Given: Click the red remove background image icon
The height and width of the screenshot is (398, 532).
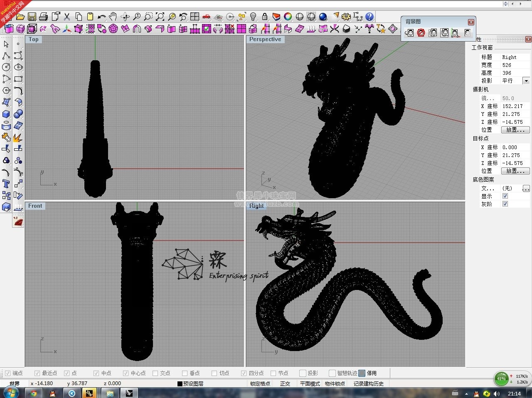Looking at the screenshot, I should 421,33.
